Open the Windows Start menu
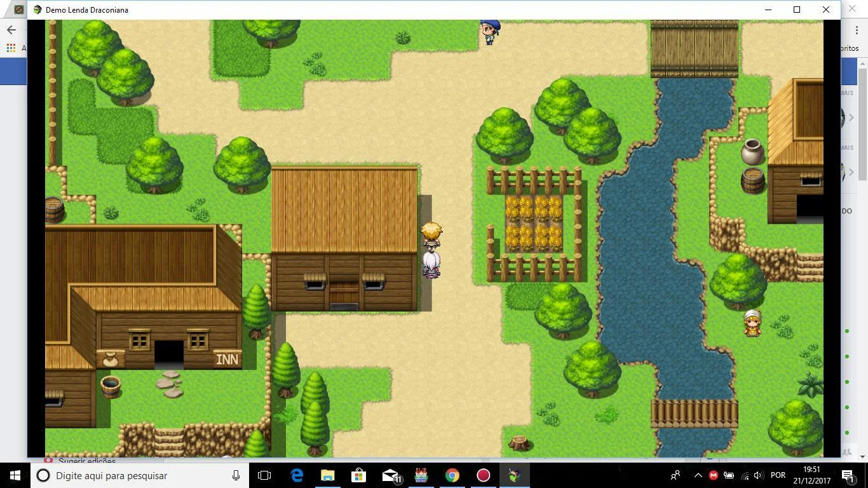Screen dimensions: 868x488 [x=15, y=475]
